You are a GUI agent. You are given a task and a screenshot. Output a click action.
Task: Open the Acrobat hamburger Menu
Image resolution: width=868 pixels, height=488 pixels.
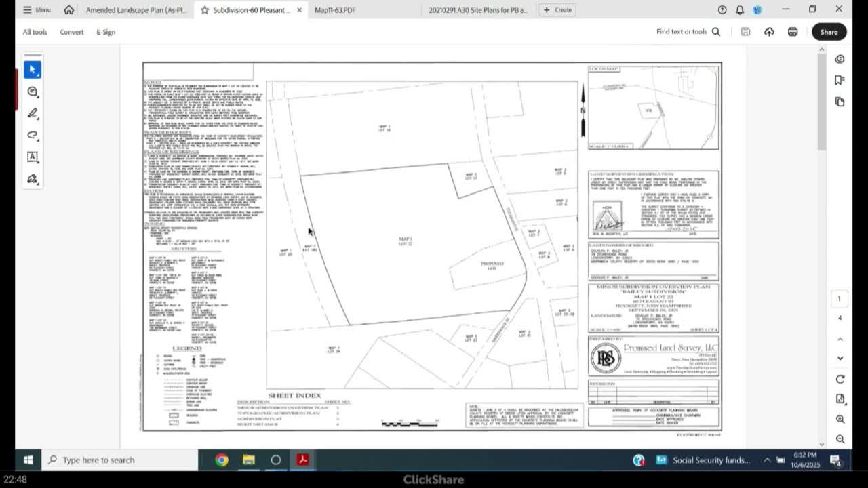pos(37,10)
